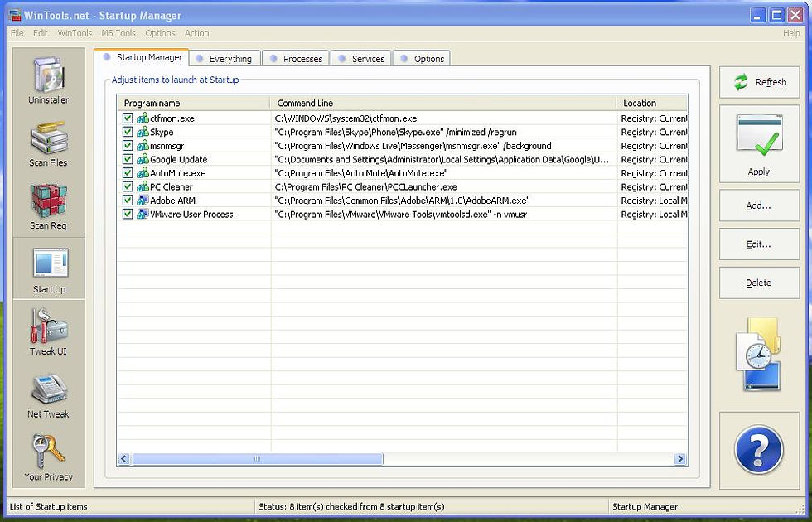Click the horizontal scrollbar thumb
This screenshot has width=812, height=522.
[x=258, y=459]
